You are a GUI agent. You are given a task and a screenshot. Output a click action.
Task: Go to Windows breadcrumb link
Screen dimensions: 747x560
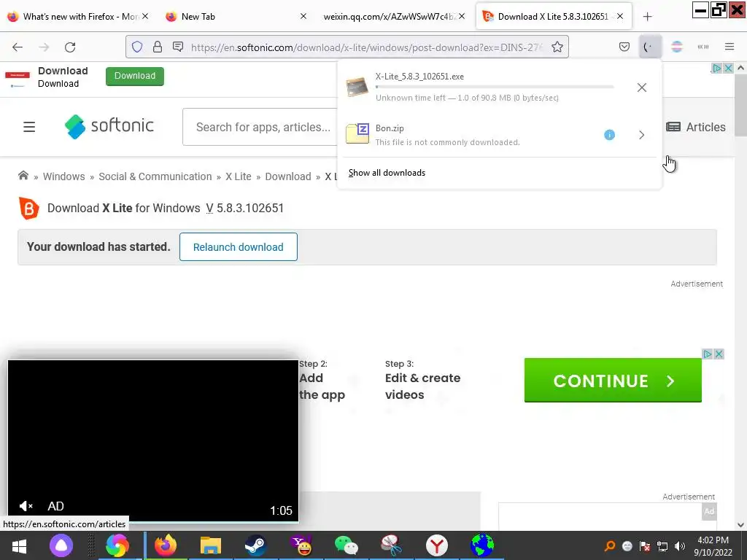click(x=64, y=176)
